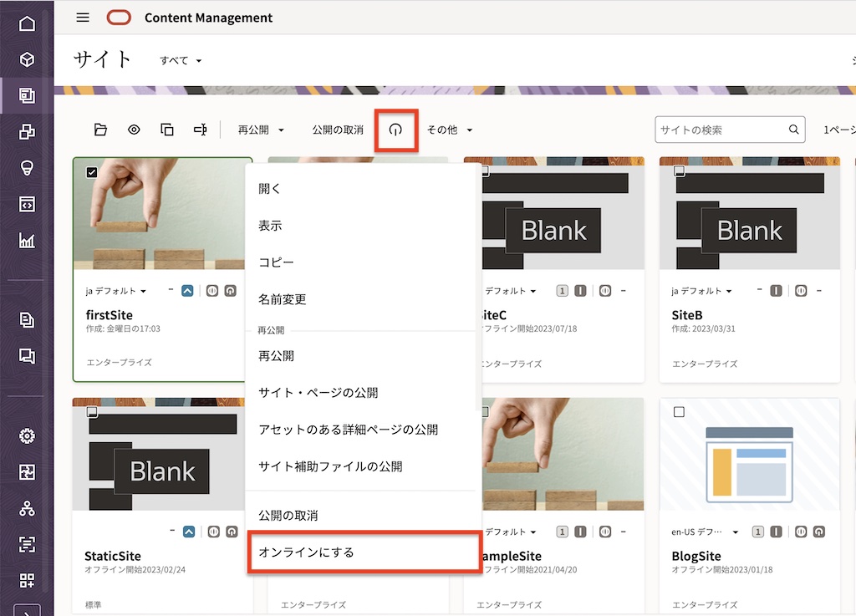The width and height of the screenshot is (856, 616).
Task: Open the hamburger navigation menu
Action: 83,18
